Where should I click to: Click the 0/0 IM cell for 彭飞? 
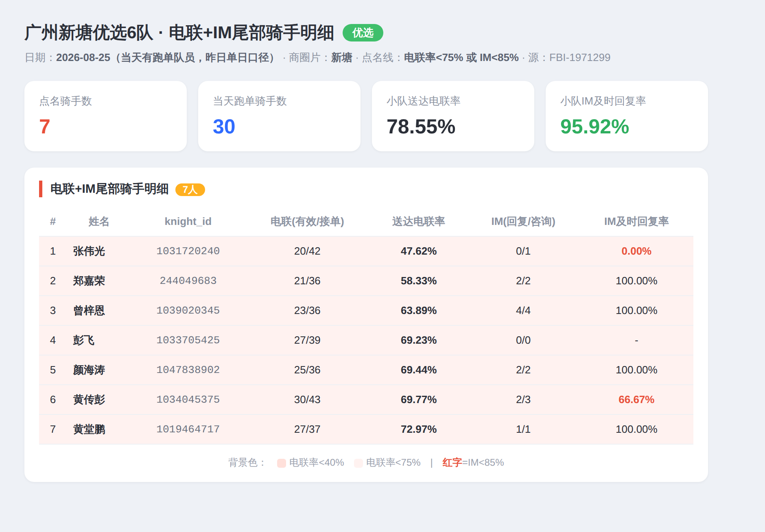pos(523,340)
